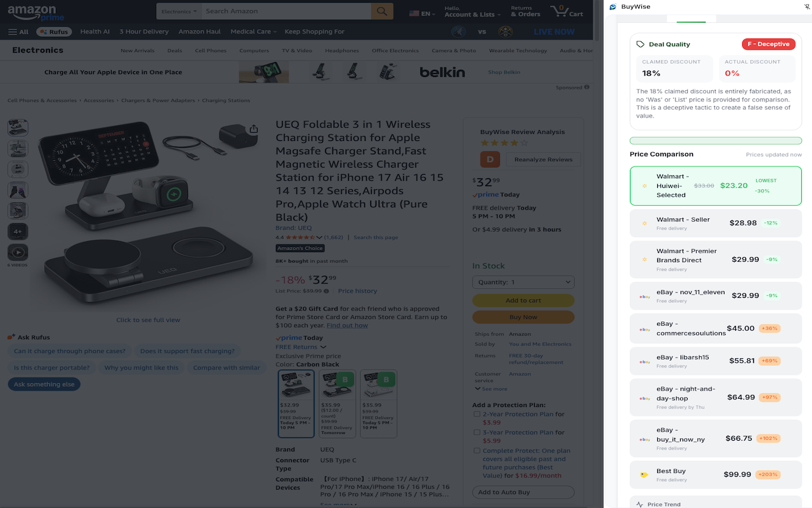Click the Ask something else button
This screenshot has height=508, width=812.
click(x=44, y=384)
